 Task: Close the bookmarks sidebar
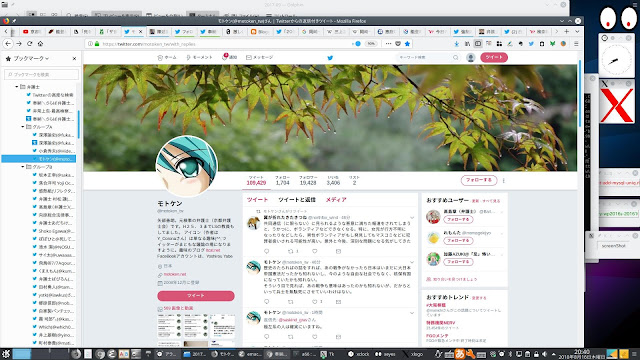pos(74,58)
